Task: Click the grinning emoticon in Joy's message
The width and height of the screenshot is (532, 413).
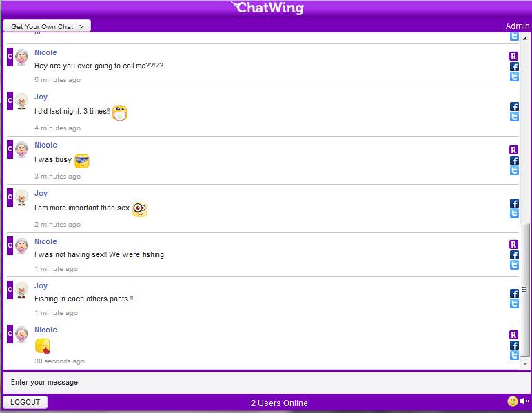Action: 119,113
